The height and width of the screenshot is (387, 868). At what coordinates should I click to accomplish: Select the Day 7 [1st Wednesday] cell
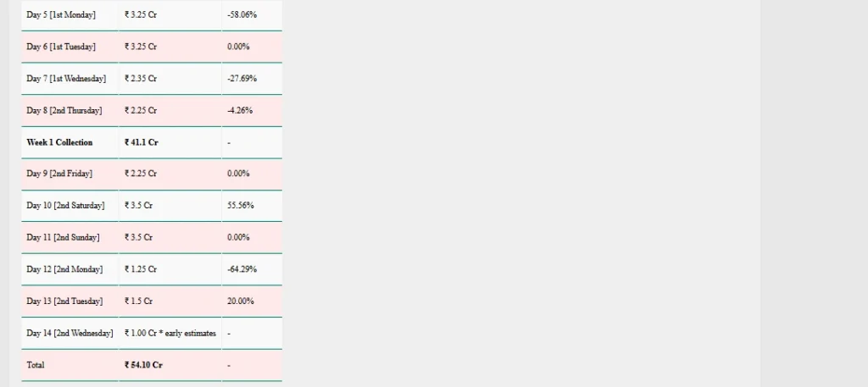tap(66, 79)
